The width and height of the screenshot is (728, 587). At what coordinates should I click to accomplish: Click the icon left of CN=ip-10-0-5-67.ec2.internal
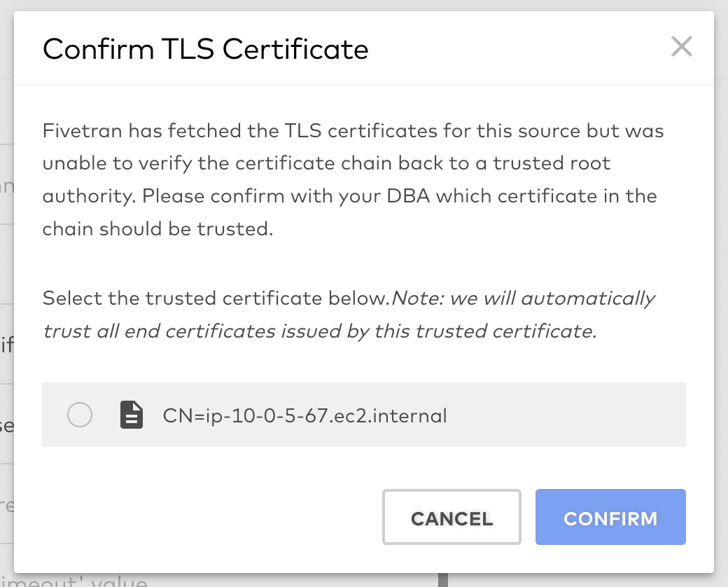(132, 415)
